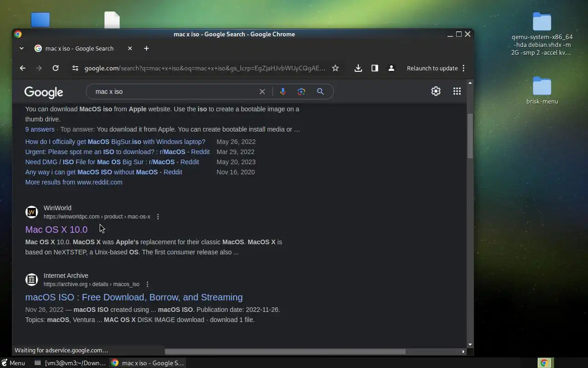Submit search with magnifier icon
Screen dimensions: 588x368
[x=321, y=92]
